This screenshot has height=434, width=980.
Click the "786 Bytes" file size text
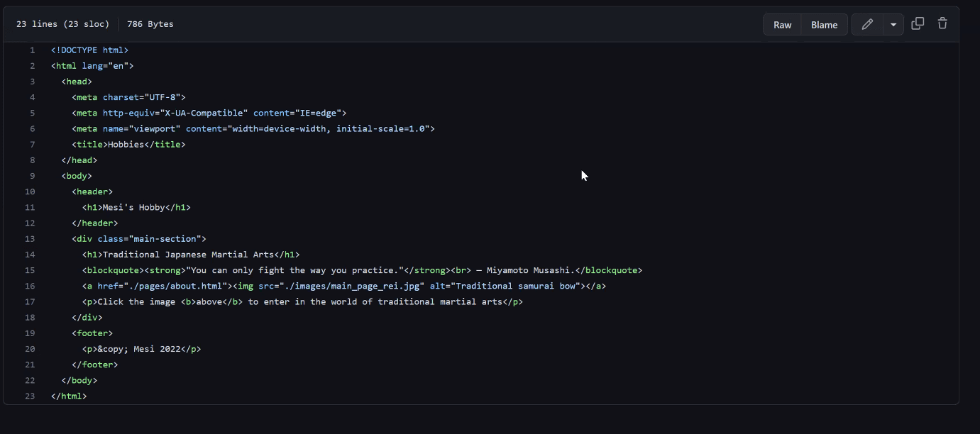tap(150, 24)
